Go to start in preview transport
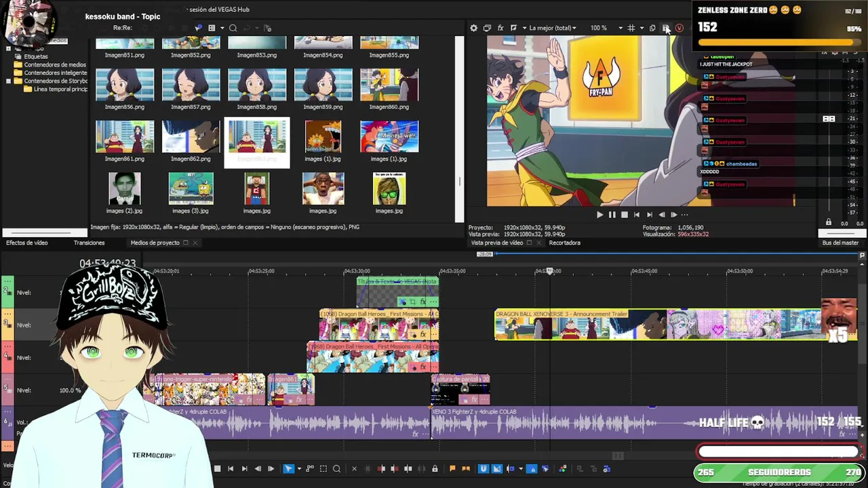 [x=636, y=215]
